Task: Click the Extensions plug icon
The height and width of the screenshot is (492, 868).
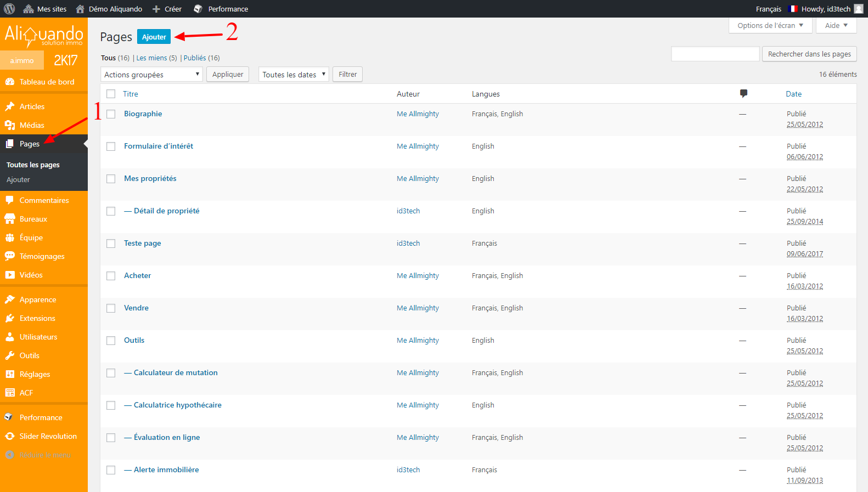Action: pyautogui.click(x=10, y=318)
